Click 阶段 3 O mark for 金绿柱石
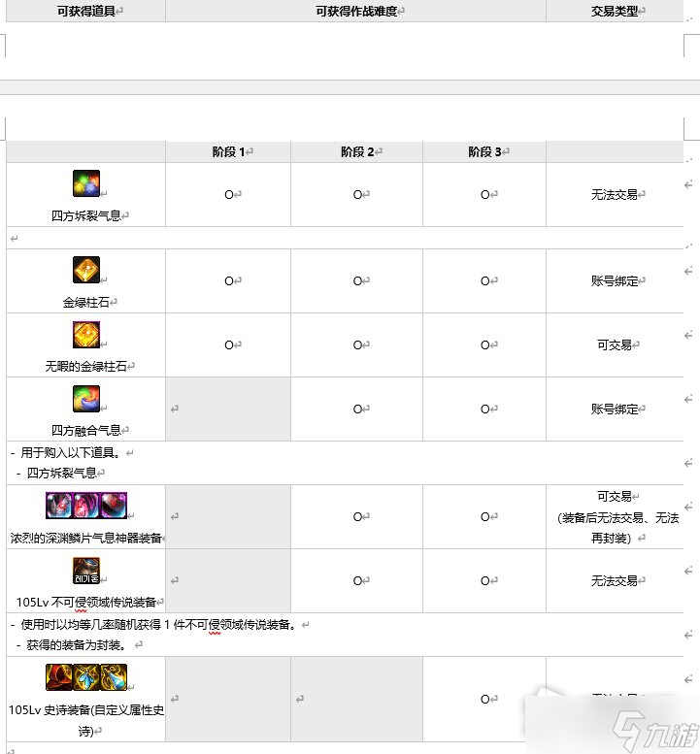 (x=484, y=281)
